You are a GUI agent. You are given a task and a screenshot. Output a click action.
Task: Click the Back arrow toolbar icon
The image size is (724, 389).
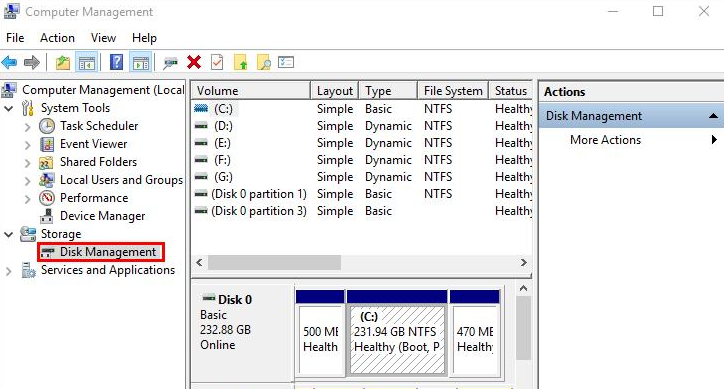pyautogui.click(x=9, y=62)
